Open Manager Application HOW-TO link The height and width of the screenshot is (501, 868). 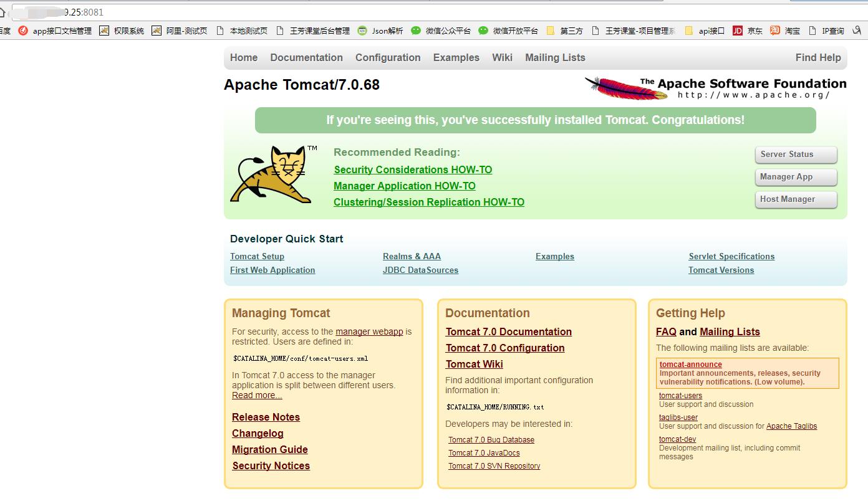tap(405, 186)
